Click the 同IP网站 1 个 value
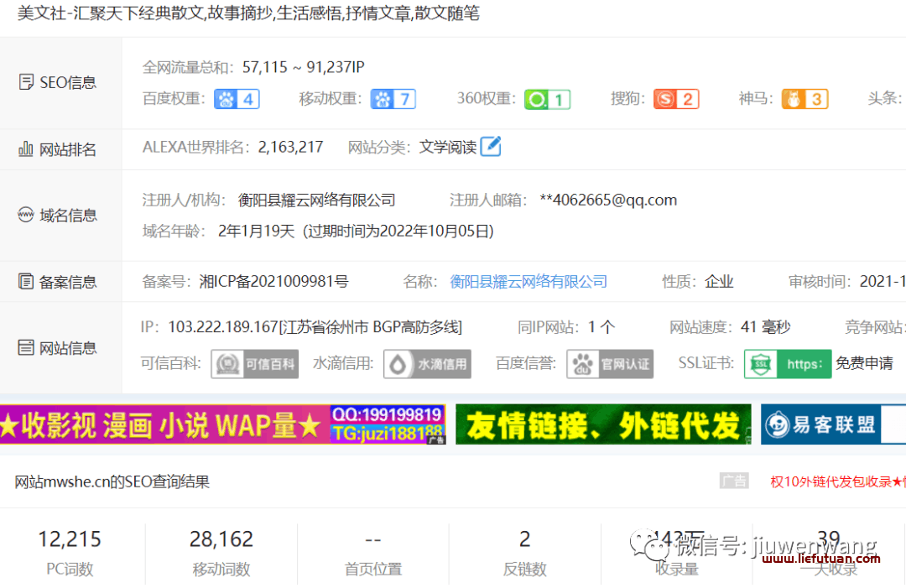Screen dimensions: 906x588 click(x=601, y=327)
